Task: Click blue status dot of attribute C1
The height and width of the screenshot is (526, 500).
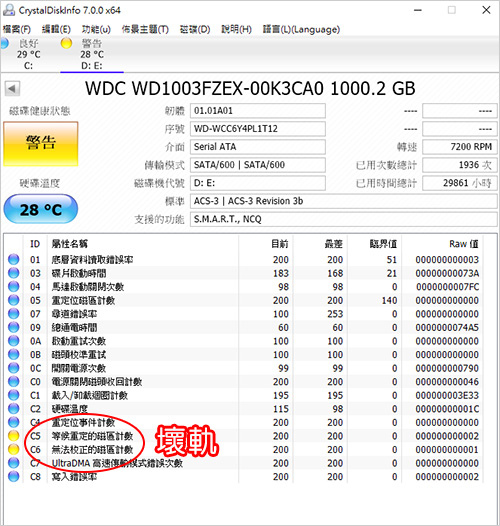Action: click(13, 395)
